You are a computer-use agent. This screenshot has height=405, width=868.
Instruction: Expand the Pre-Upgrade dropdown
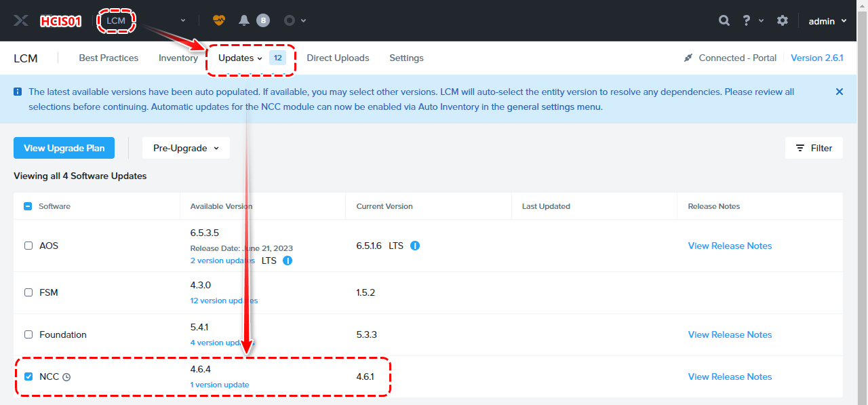pyautogui.click(x=186, y=148)
